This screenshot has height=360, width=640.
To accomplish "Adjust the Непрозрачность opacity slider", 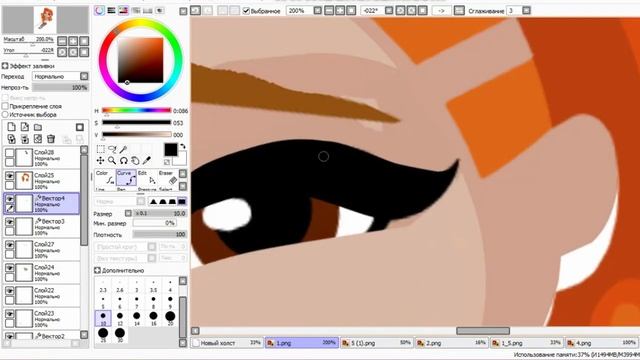I will click(60, 87).
